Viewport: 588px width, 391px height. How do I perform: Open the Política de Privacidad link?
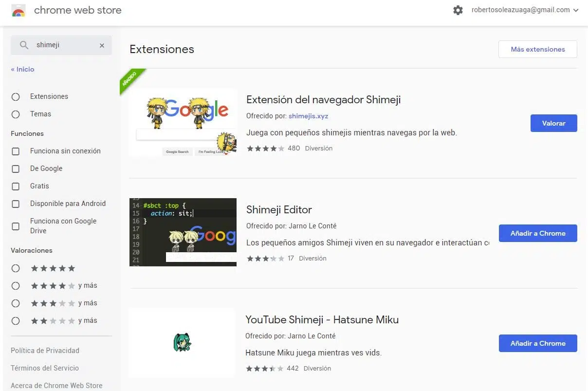pos(45,351)
